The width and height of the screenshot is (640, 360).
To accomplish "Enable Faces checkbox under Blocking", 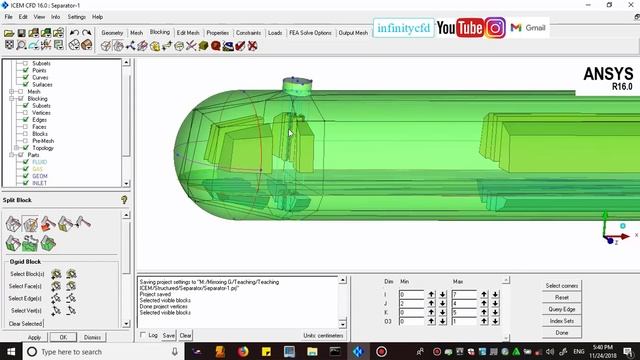I will [x=26, y=127].
